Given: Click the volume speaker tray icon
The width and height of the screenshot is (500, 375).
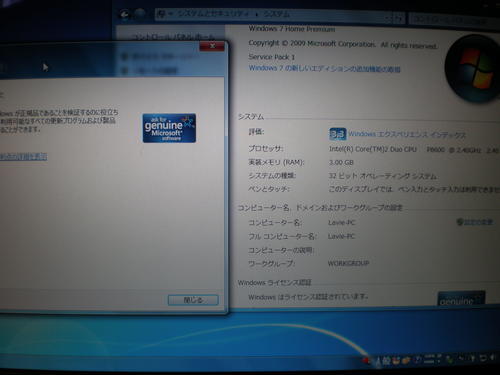Looking at the screenshot, I should tap(491, 358).
